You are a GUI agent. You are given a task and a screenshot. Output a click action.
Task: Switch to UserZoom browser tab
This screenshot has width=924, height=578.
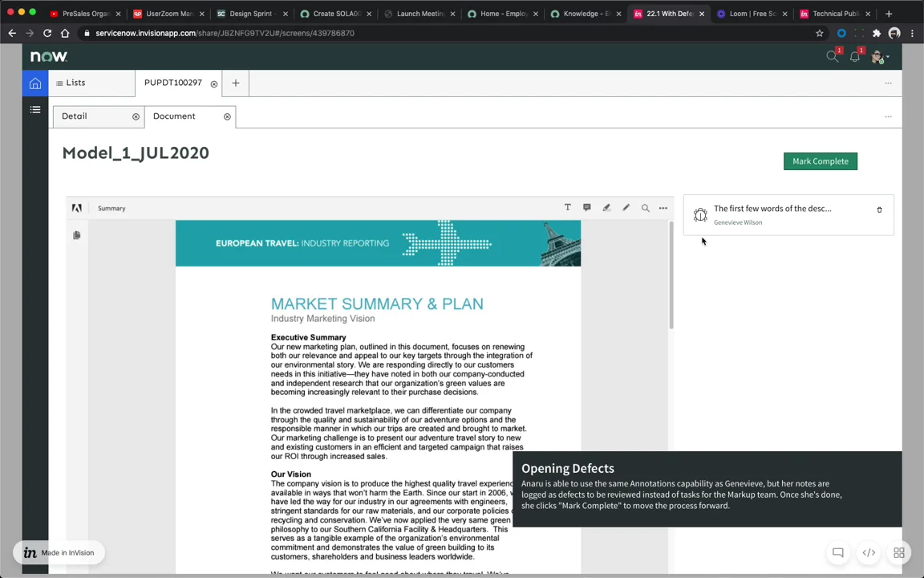tap(168, 14)
